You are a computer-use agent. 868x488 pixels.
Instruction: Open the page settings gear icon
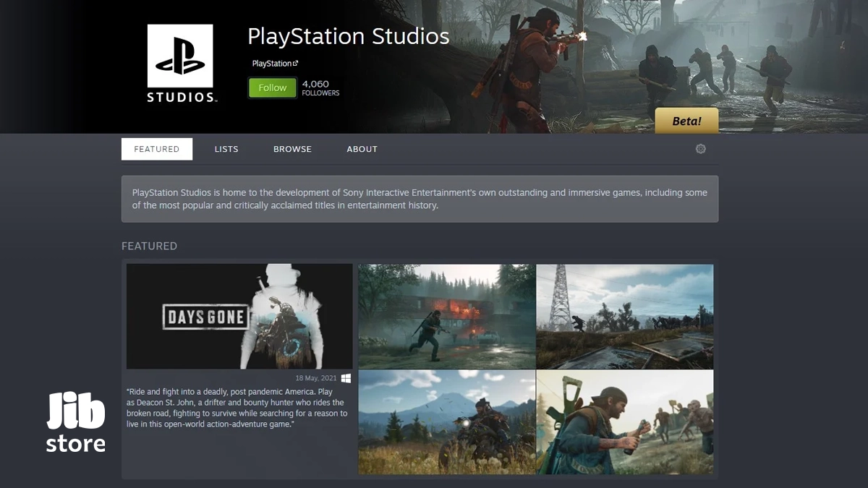[x=700, y=148]
